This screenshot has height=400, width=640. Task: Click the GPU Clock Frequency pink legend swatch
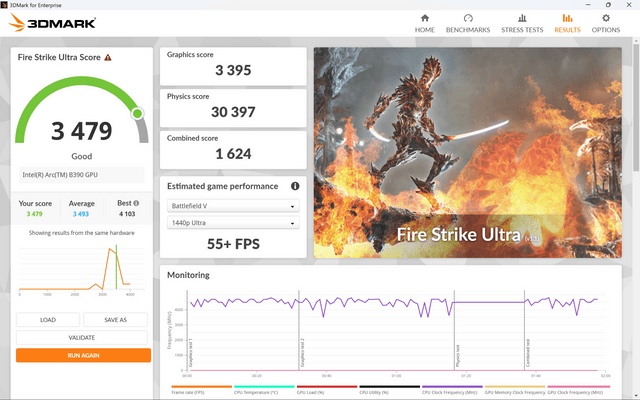point(578,387)
